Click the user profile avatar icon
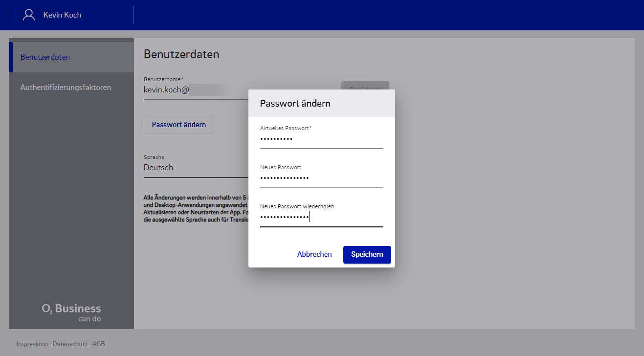644x356 pixels. click(x=29, y=15)
